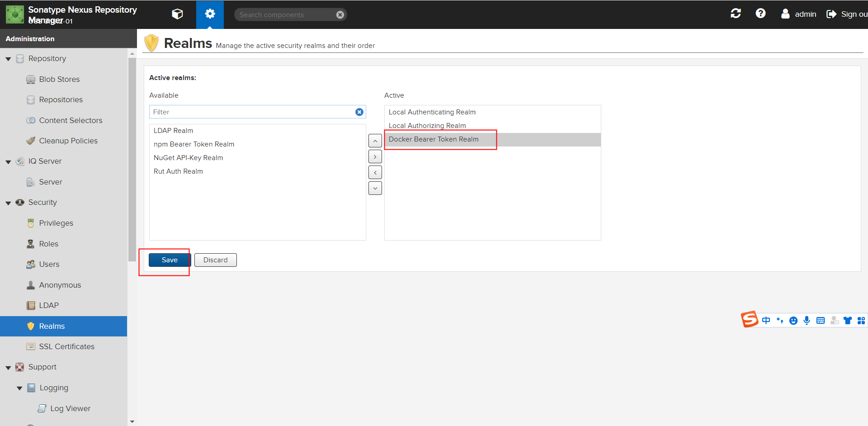868x426 pixels.
Task: Remove selected realm from Active list
Action: point(375,172)
